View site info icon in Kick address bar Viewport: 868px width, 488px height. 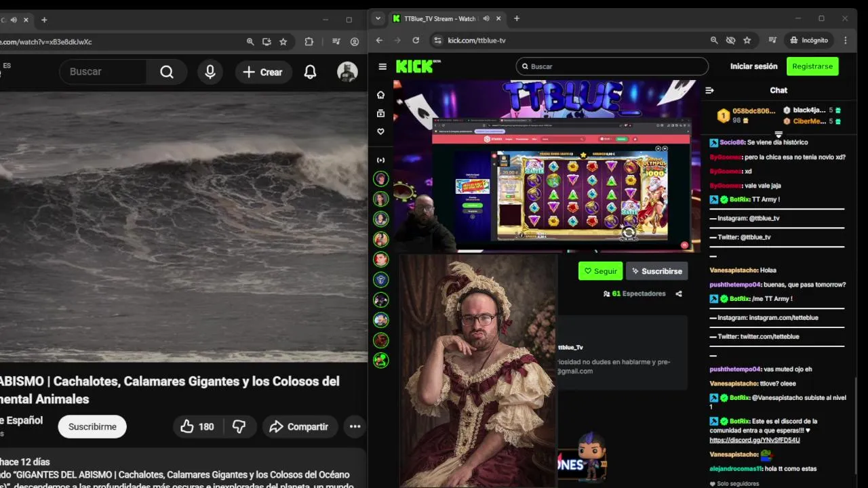437,41
